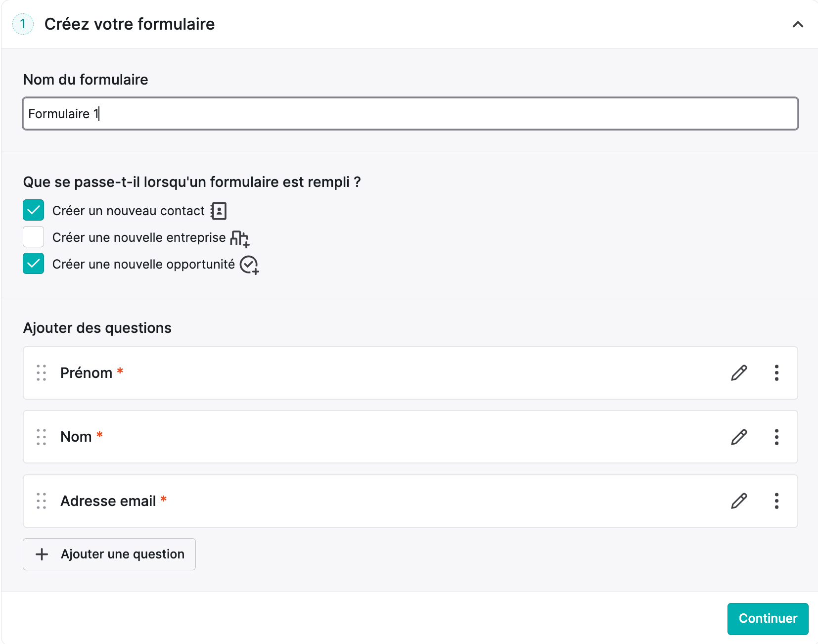The width and height of the screenshot is (818, 644).
Task: Click the drag handle beside Adresse email
Action: (x=42, y=501)
